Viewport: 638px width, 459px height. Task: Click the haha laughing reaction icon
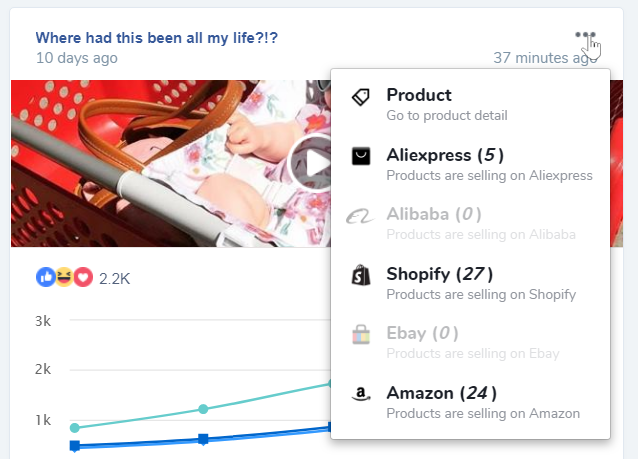[63, 279]
